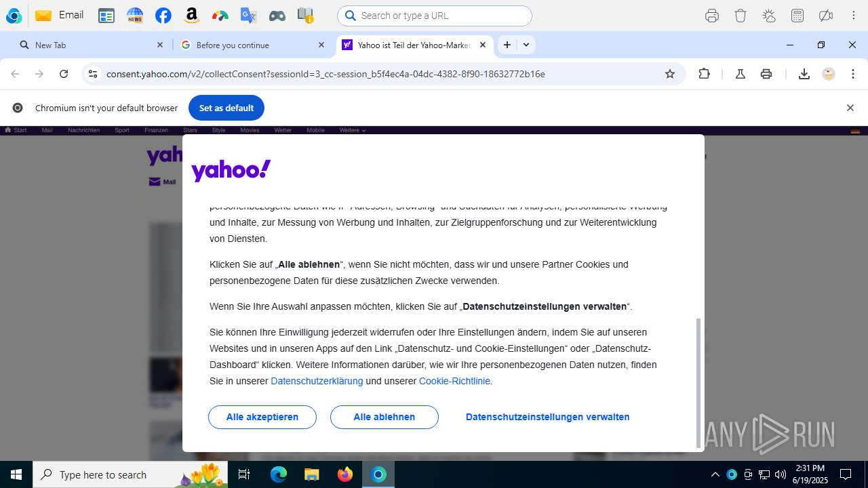This screenshot has height=488, width=868.
Task: Reload the page
Action: (x=64, y=74)
